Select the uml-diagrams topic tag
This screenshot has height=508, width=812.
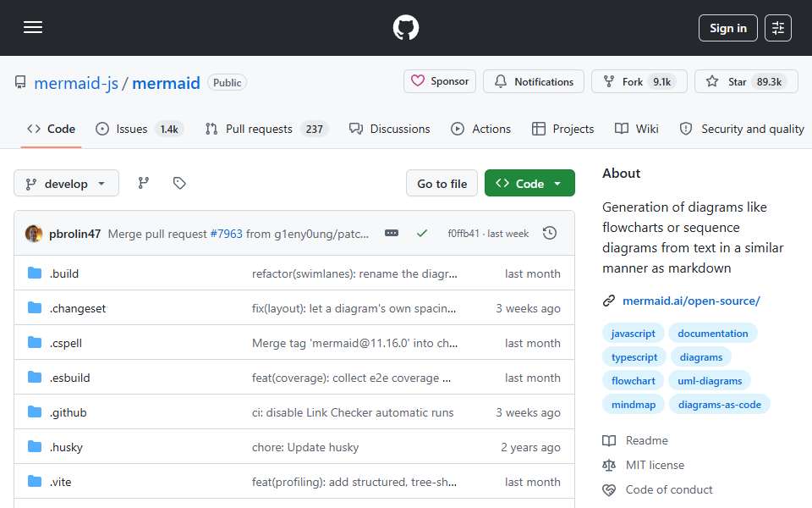point(710,381)
